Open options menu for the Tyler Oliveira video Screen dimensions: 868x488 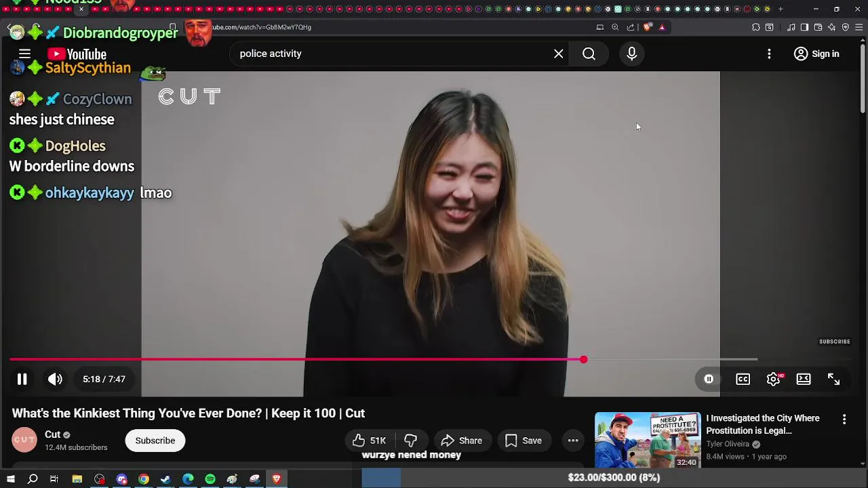(844, 420)
